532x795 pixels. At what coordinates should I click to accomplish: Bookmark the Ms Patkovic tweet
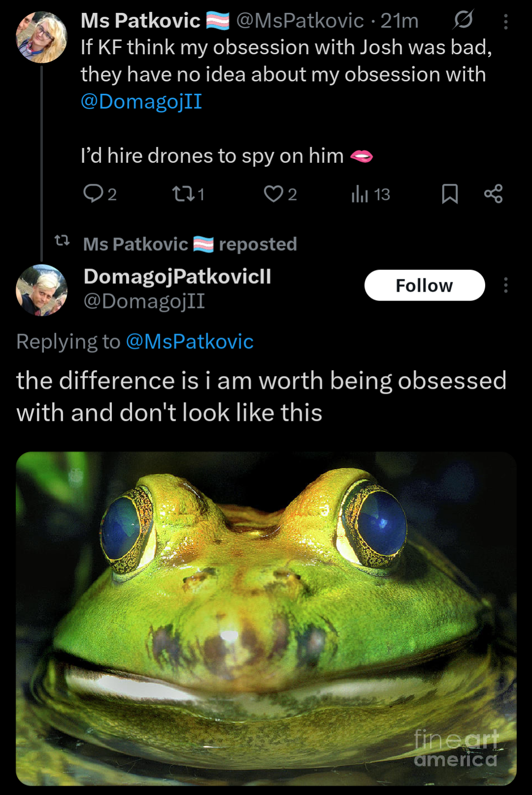pos(450,194)
